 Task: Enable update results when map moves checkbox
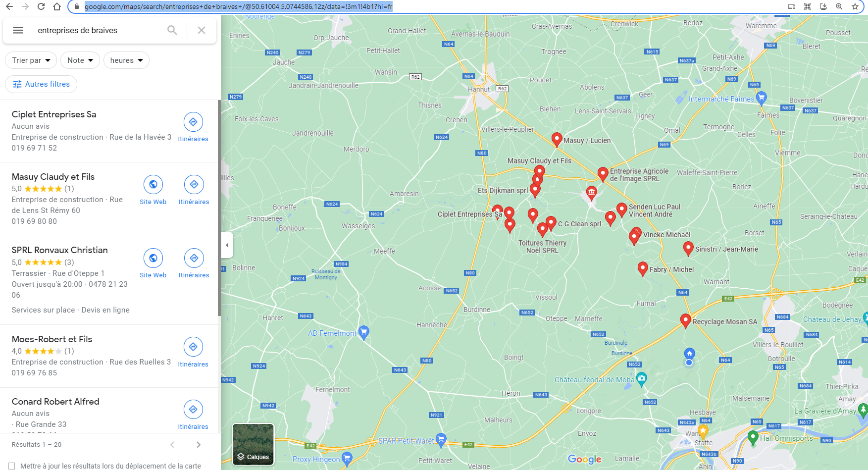[x=12, y=466]
